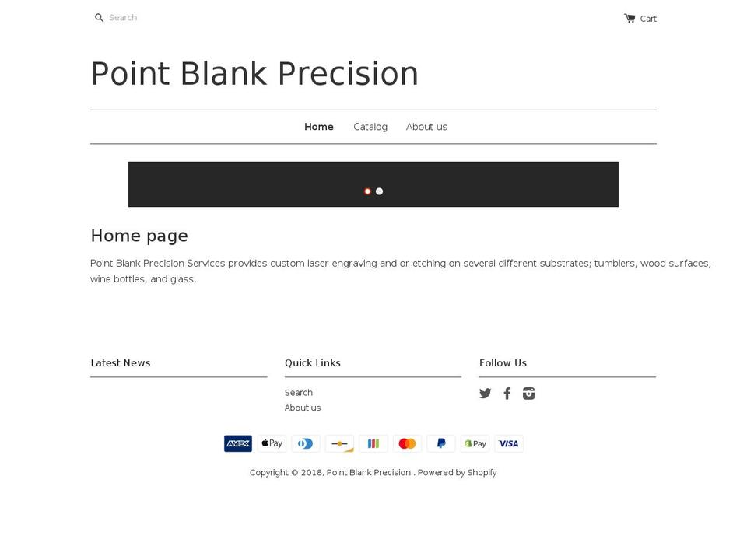Click the Shopify link in the footer
The image size is (747, 560).
tap(480, 472)
